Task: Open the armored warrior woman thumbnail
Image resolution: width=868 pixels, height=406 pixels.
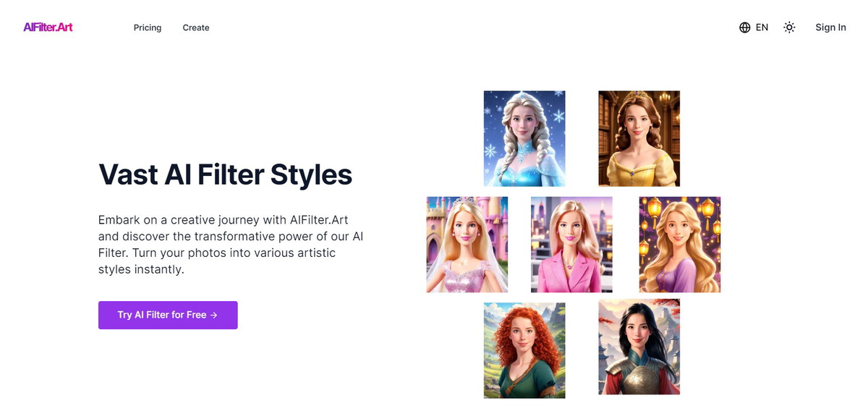Action: coord(639,347)
